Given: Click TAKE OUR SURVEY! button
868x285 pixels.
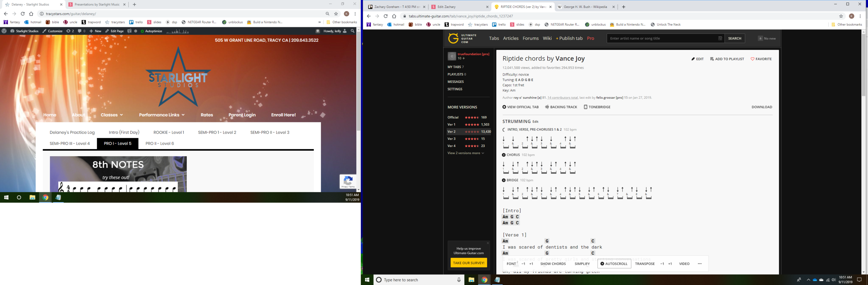Looking at the screenshot, I should (x=468, y=263).
